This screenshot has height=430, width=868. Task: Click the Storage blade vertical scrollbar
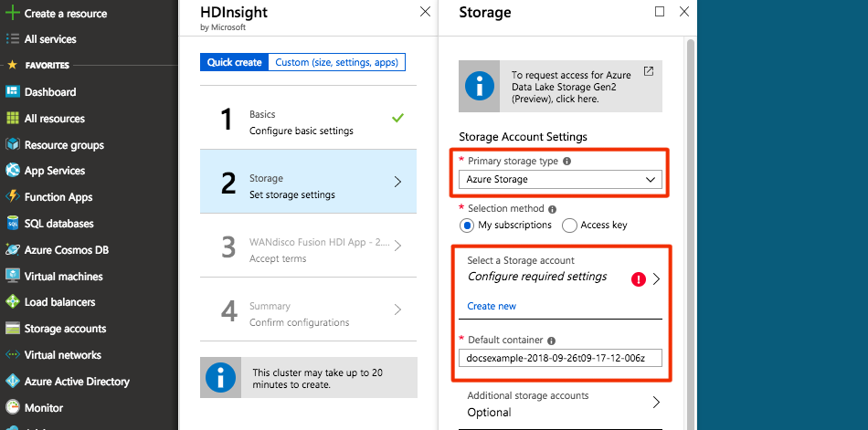pyautogui.click(x=691, y=233)
